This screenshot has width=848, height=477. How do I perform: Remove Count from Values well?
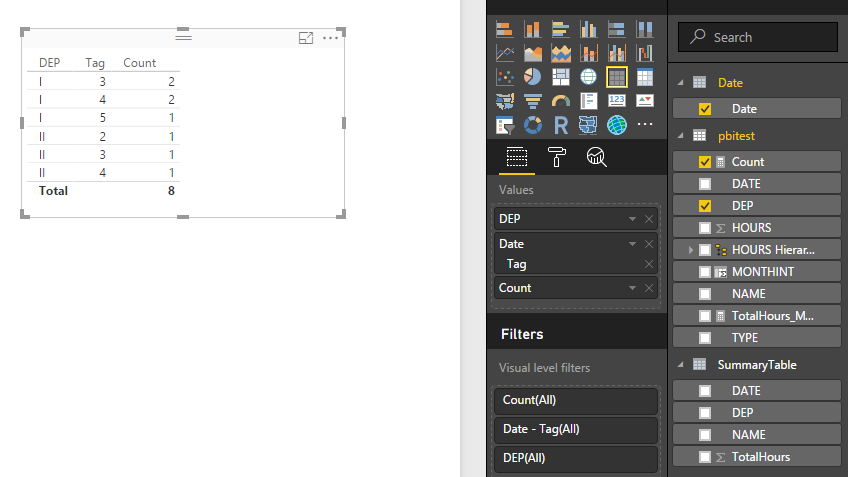pos(649,288)
